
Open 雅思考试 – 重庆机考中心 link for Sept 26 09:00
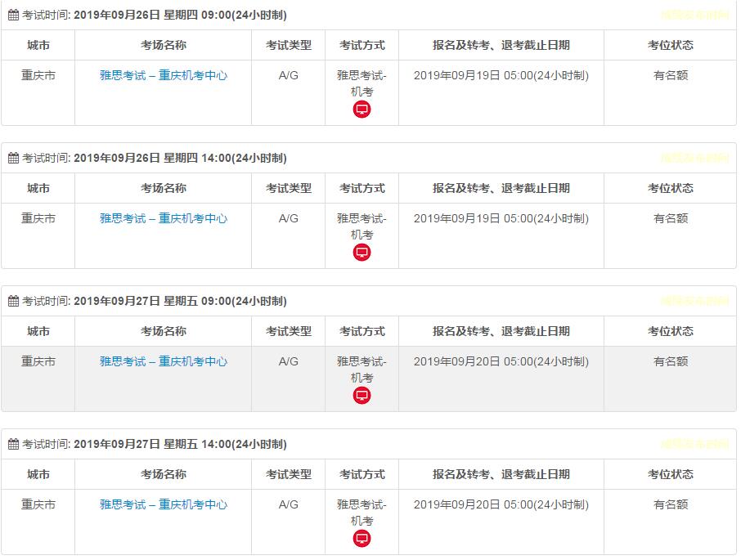[164, 75]
